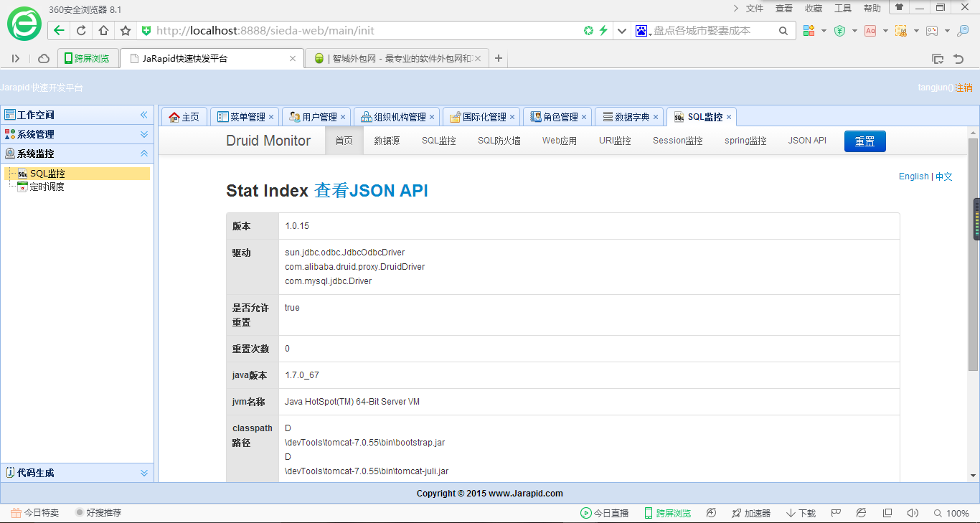The image size is (980, 523).
Task: Click the mute speaker icon in status bar
Action: coord(913,513)
